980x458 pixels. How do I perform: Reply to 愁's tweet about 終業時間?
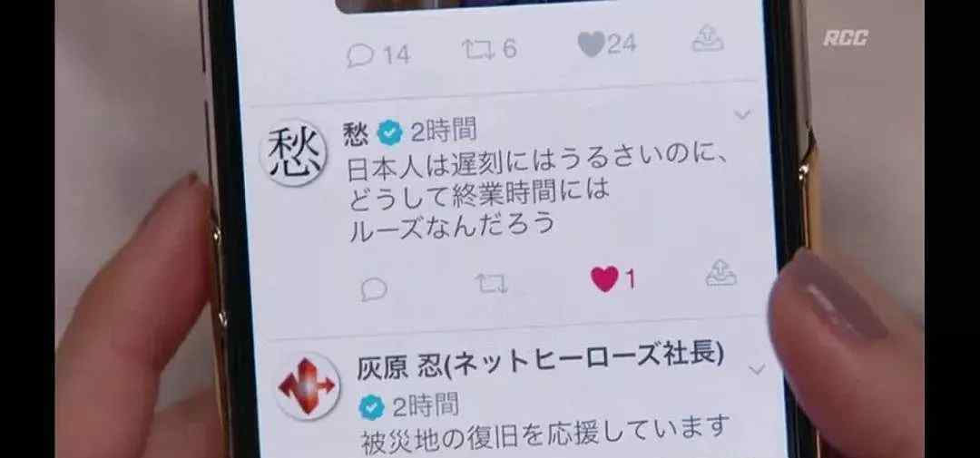click(375, 289)
